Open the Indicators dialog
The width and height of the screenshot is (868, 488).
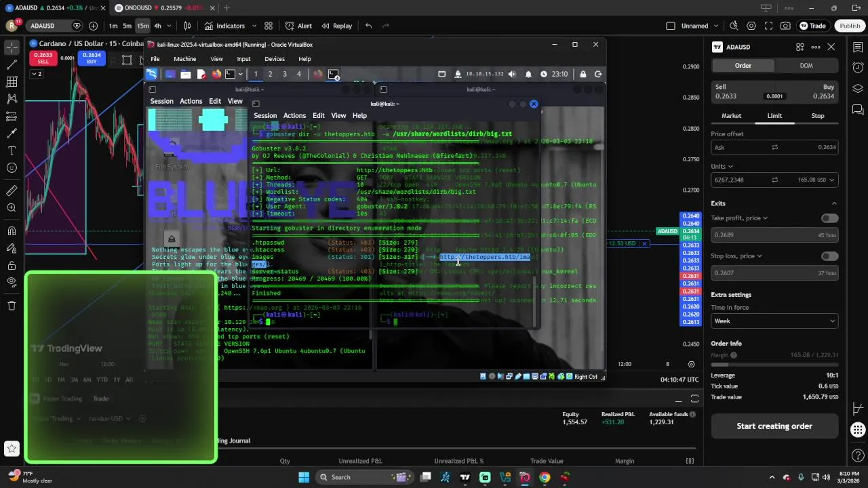pyautogui.click(x=224, y=26)
